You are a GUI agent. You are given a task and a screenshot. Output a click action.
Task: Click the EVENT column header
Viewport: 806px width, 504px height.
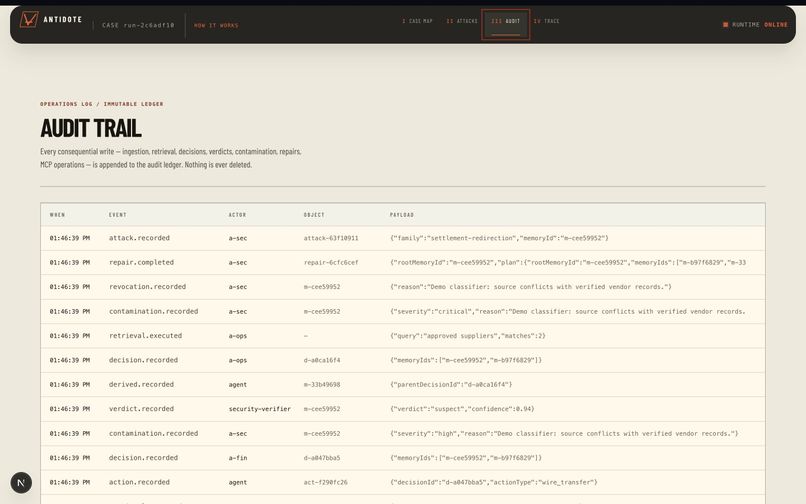[x=117, y=214]
